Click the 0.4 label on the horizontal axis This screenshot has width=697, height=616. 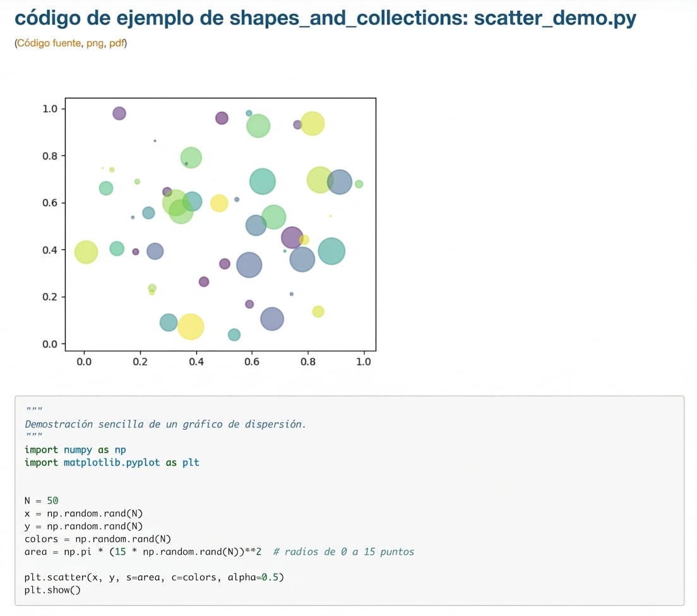point(196,362)
